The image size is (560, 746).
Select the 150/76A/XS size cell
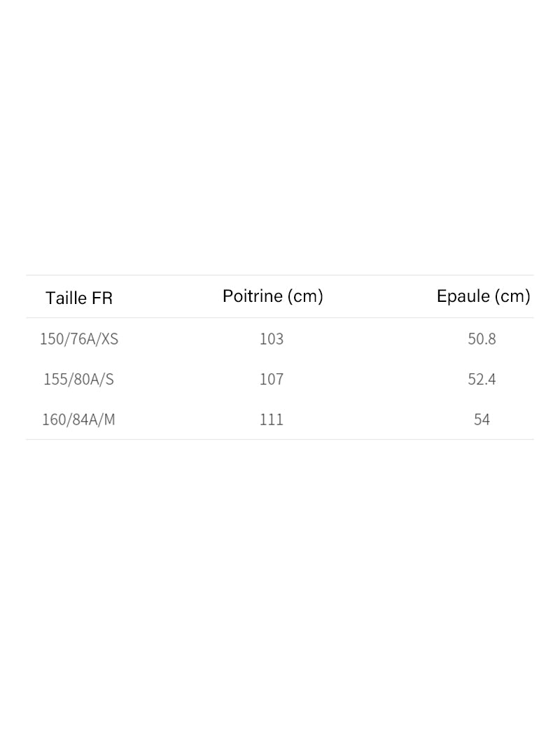pos(79,339)
